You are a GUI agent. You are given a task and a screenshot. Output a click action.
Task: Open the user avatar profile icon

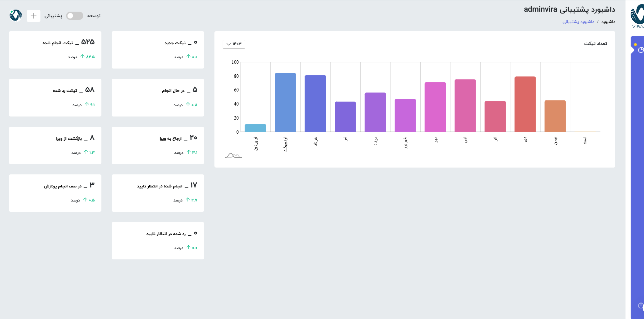coord(16,15)
